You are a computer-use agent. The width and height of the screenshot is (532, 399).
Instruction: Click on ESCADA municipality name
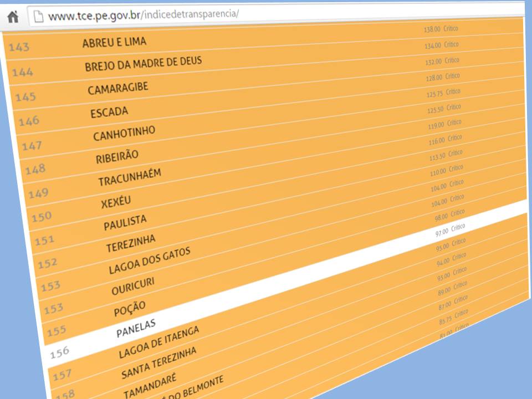click(109, 112)
